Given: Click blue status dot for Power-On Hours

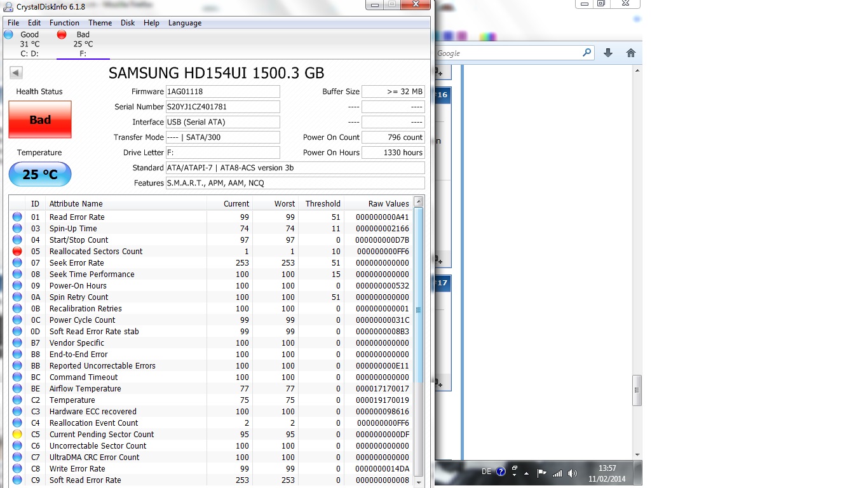Looking at the screenshot, I should [x=17, y=286].
